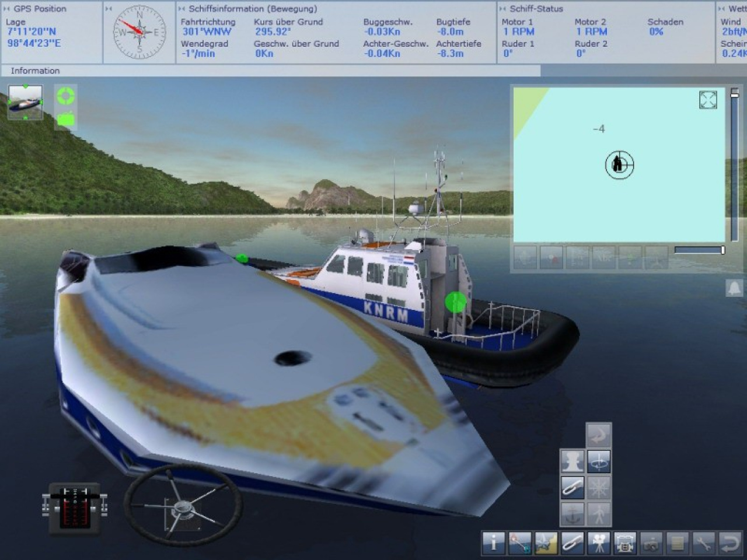747x560 pixels.
Task: Collapse the GPS Position panel
Action: click(x=7, y=9)
